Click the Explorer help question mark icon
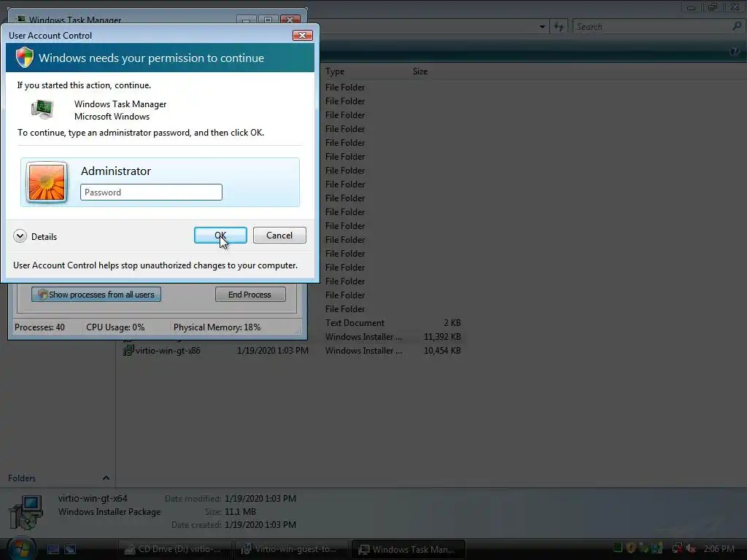 coord(735,51)
